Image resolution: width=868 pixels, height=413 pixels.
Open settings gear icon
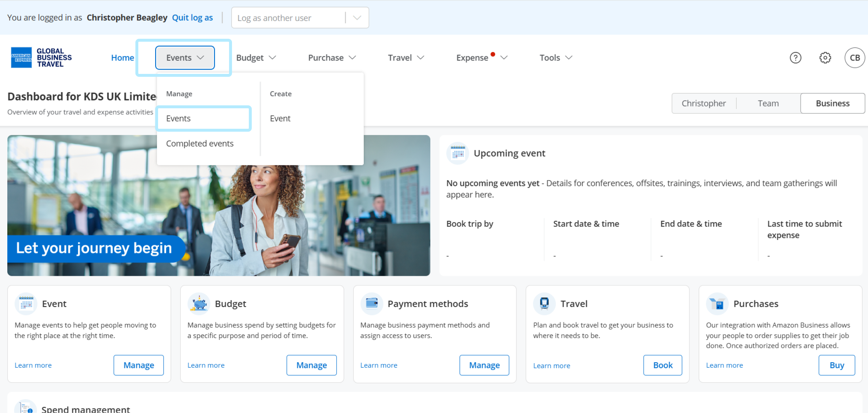coord(825,58)
